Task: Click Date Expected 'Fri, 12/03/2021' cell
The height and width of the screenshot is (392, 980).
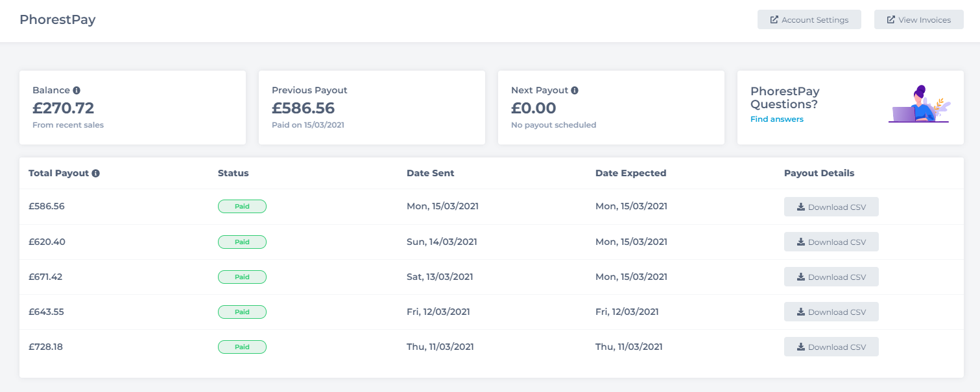Action: coord(627,312)
